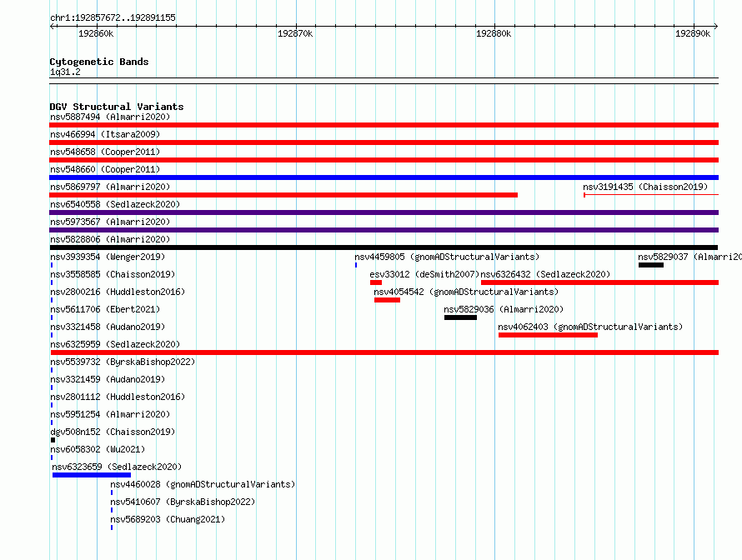
Task: Click the esv33012 (deSmith2007) label
Action: tap(424, 274)
